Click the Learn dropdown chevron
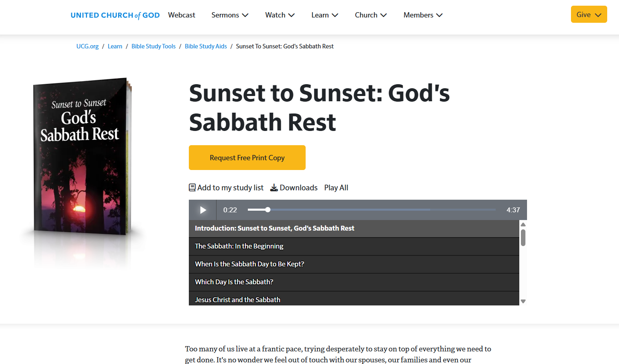Image resolution: width=619 pixels, height=364 pixels. click(335, 15)
